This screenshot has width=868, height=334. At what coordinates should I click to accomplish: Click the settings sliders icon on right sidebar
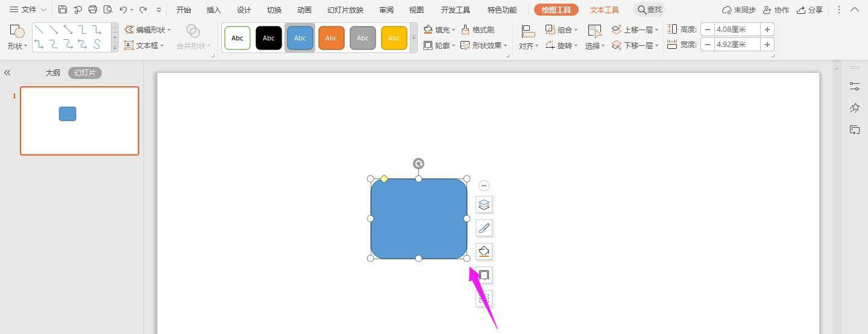[x=855, y=86]
